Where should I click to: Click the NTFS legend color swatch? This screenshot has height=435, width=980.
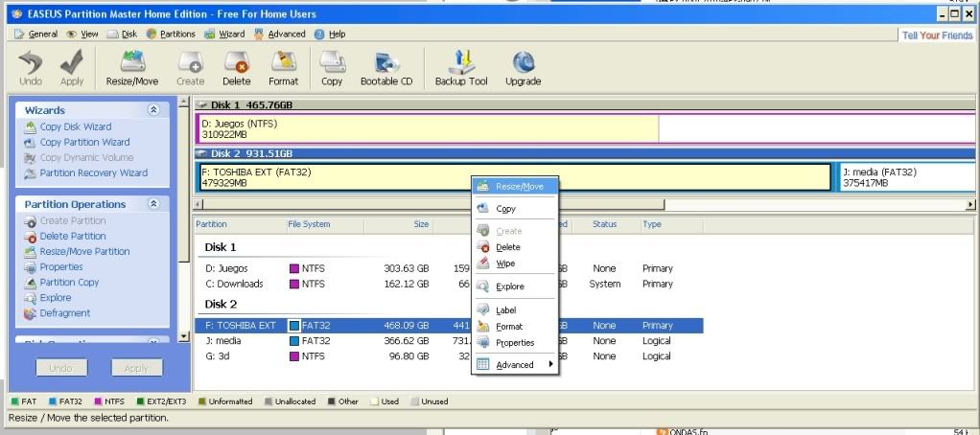point(98,401)
